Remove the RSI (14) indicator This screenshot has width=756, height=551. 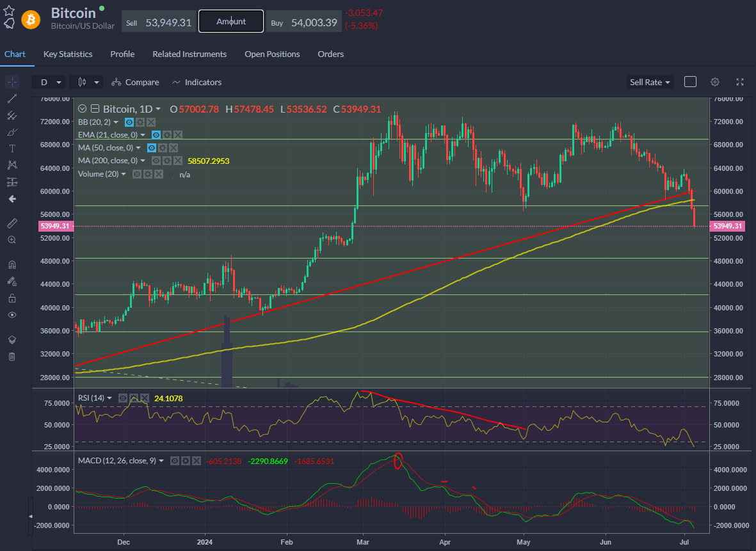[144, 398]
